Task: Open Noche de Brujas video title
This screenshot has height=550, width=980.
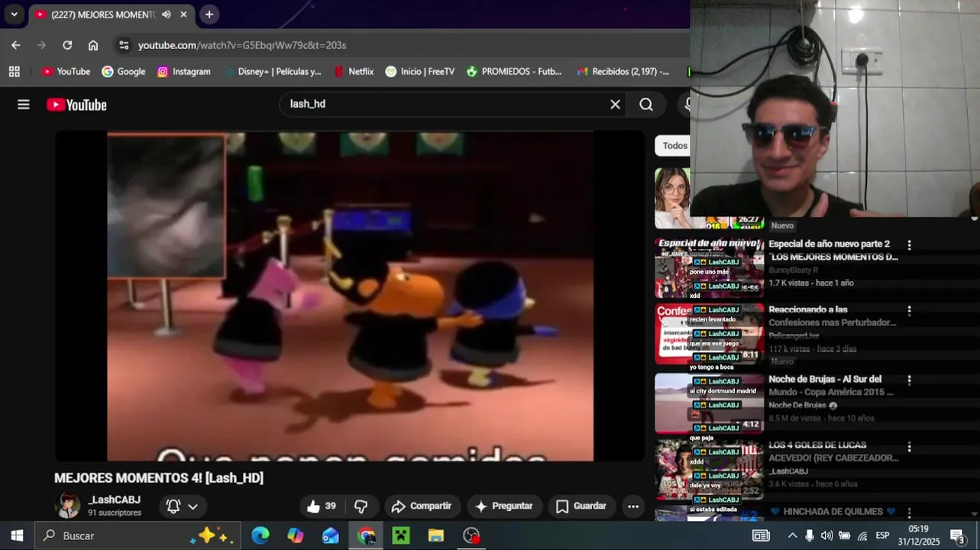Action: coord(830,385)
